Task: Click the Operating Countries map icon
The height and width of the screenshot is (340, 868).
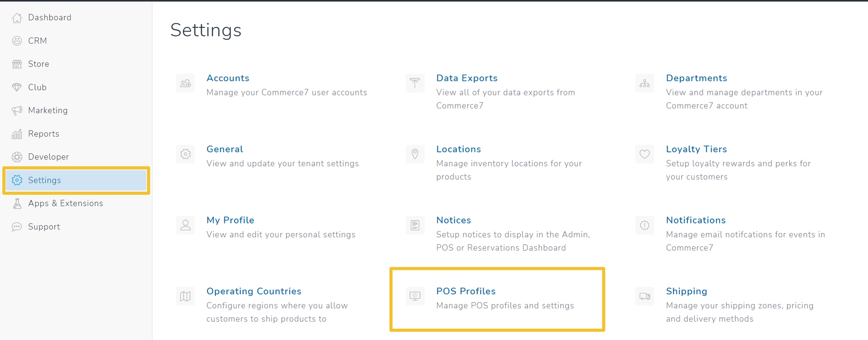Action: pos(185,296)
